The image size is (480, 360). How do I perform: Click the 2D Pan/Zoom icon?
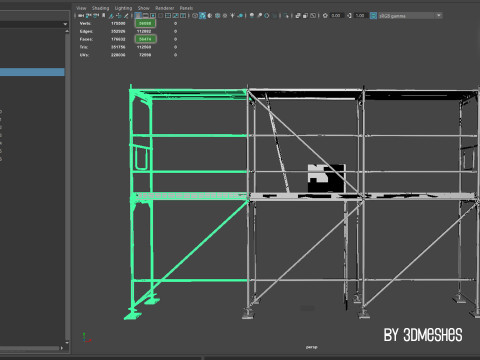tap(119, 16)
